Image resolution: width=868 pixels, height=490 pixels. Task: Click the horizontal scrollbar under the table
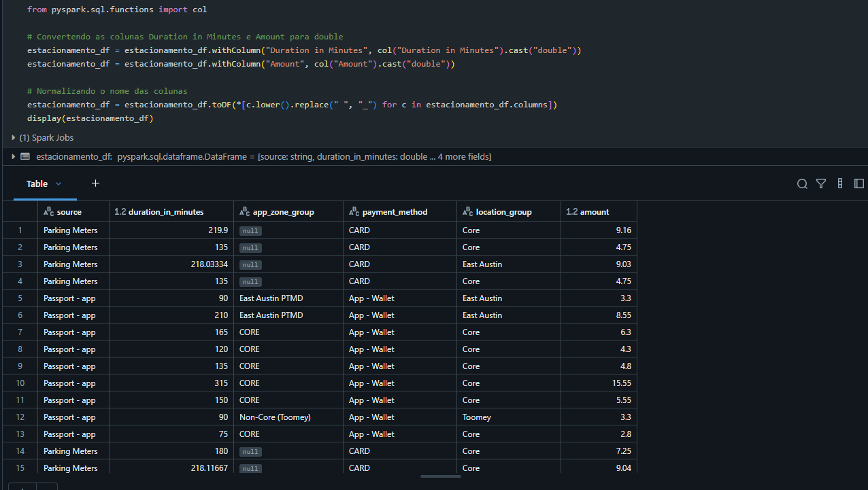point(440,476)
